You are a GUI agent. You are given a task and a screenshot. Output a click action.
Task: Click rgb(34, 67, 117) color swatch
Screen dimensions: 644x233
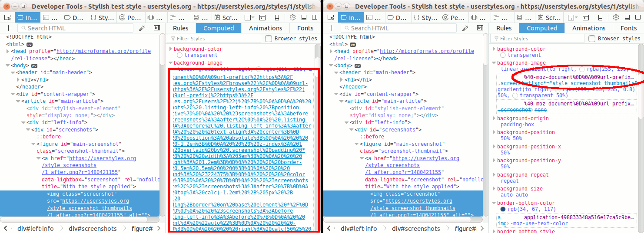pos(503,210)
